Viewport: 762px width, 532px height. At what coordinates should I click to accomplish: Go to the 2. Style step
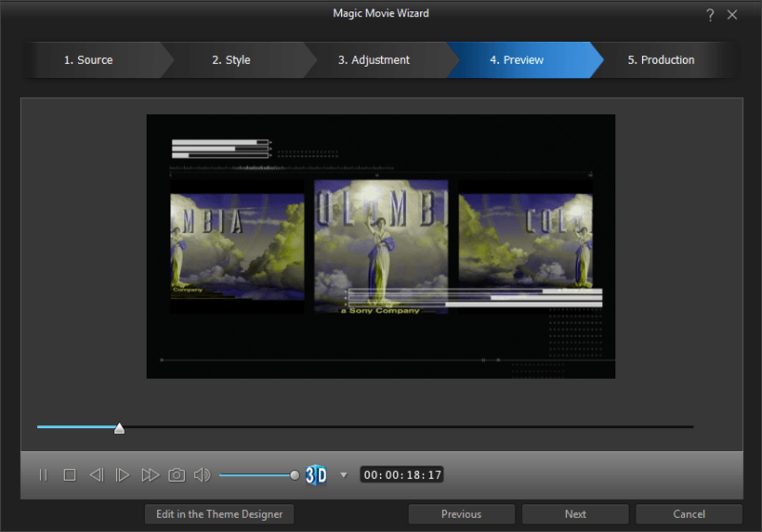coord(231,60)
